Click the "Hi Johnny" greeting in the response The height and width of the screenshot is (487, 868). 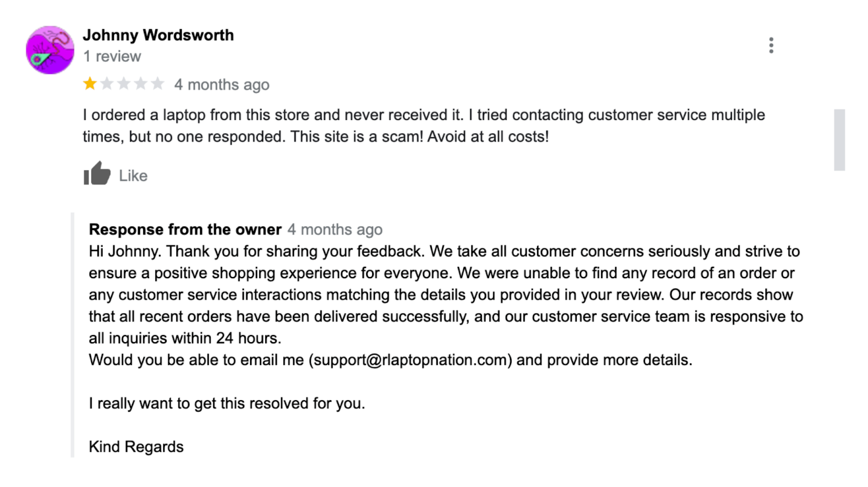(x=124, y=252)
